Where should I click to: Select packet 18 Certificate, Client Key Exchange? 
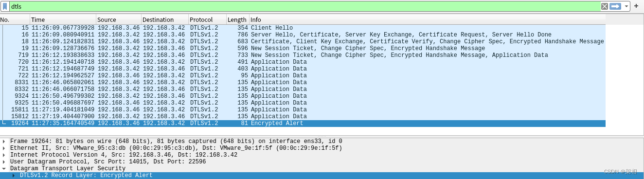(303, 42)
